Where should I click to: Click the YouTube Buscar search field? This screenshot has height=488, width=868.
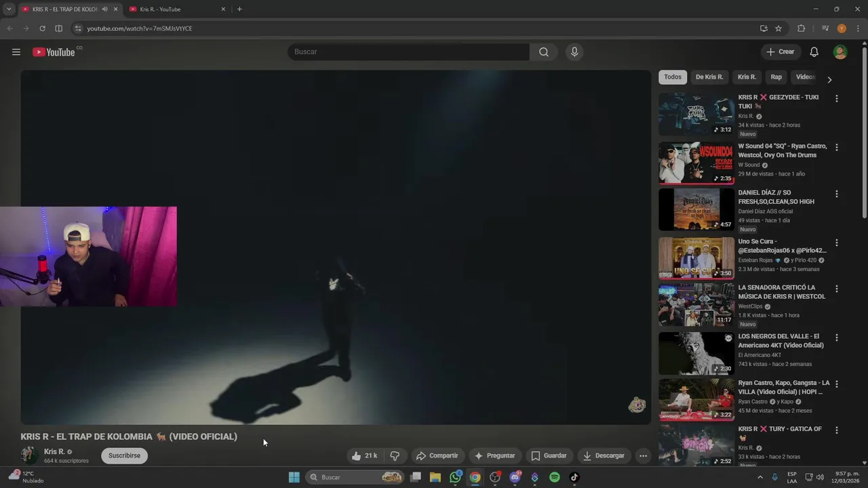click(x=408, y=52)
